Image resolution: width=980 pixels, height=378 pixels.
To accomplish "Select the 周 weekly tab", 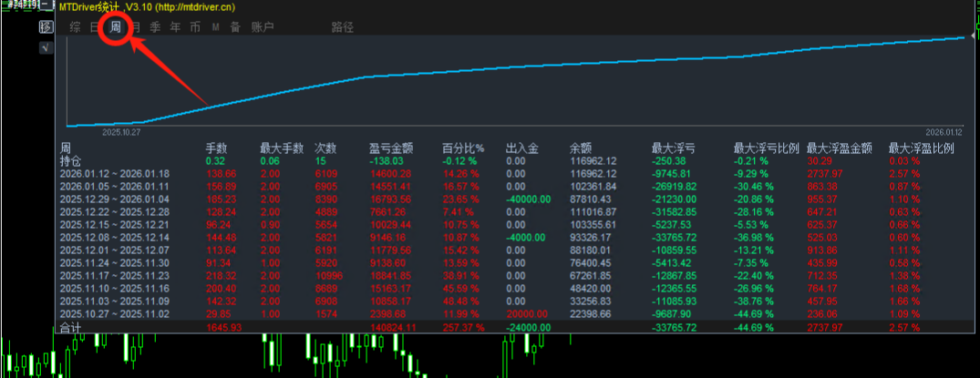I will point(116,27).
